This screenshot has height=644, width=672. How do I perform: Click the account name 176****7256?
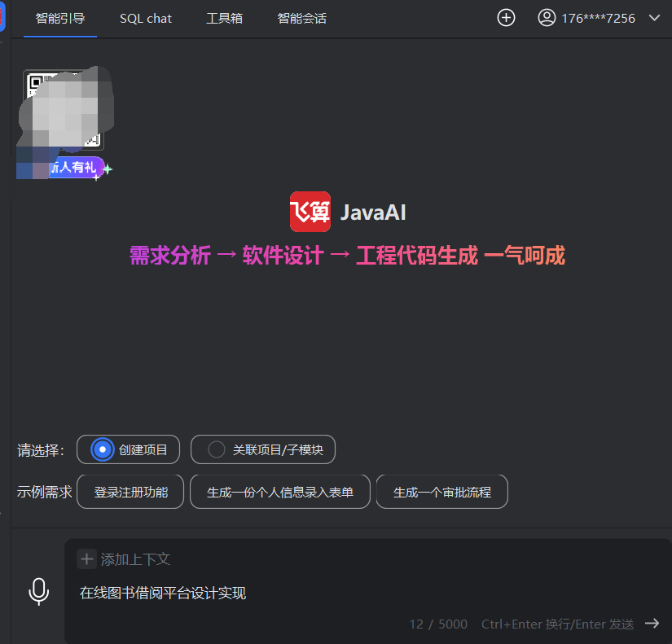[x=599, y=19]
